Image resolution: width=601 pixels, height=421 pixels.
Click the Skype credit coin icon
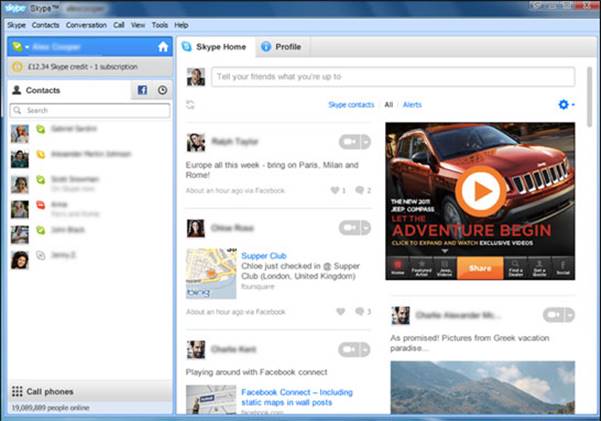17,67
